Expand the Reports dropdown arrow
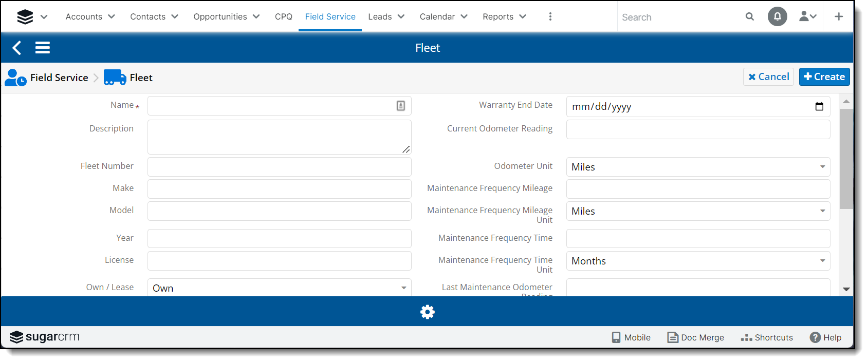Image resolution: width=868 pixels, height=362 pixels. tap(523, 16)
